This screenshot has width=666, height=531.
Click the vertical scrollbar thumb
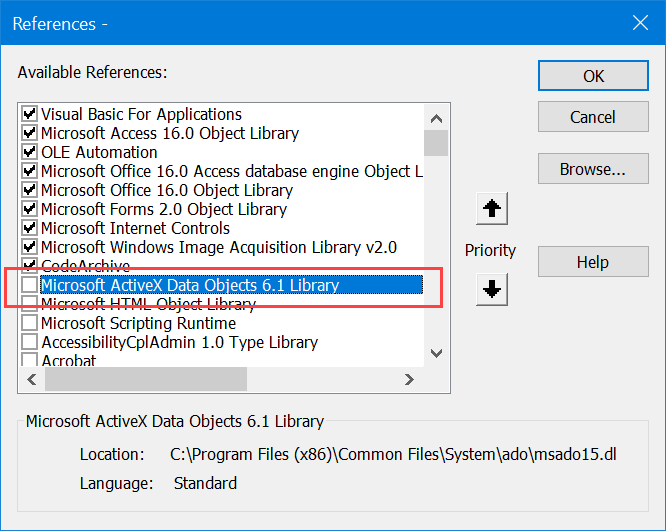tap(436, 142)
